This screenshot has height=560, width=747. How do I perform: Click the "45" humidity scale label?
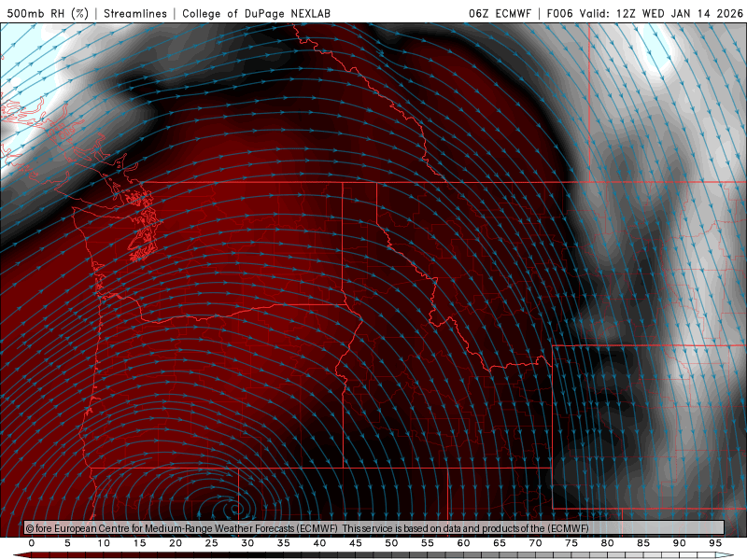pos(356,543)
